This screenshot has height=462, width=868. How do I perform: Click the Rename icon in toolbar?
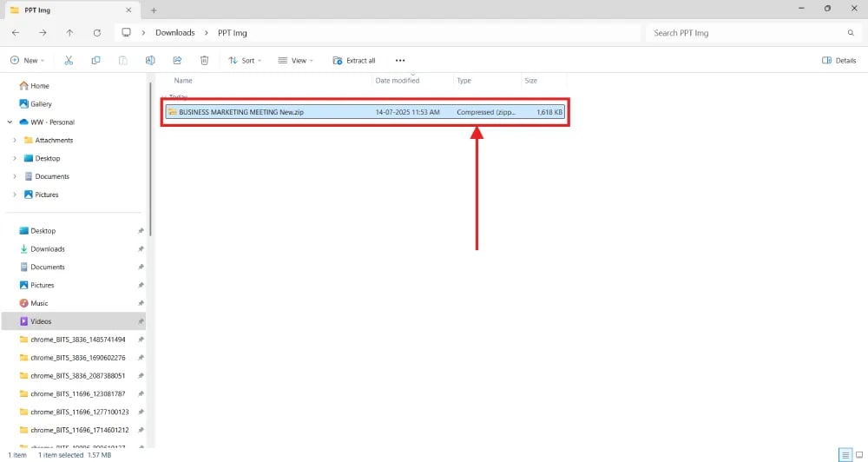(x=150, y=60)
